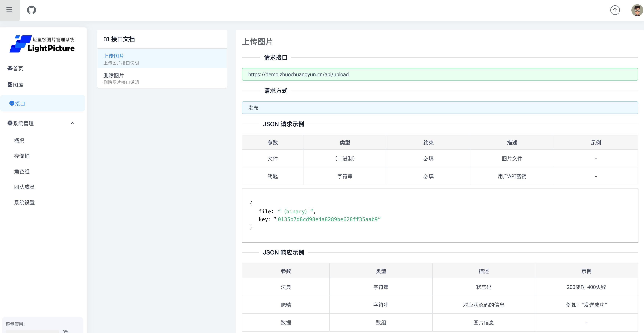644x333 pixels.
Task: Click the dashboard icon next to 首页
Action: 10,68
